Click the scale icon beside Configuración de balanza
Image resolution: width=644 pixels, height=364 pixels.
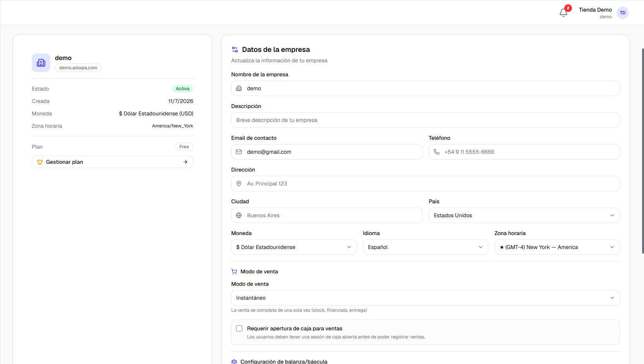234,362
